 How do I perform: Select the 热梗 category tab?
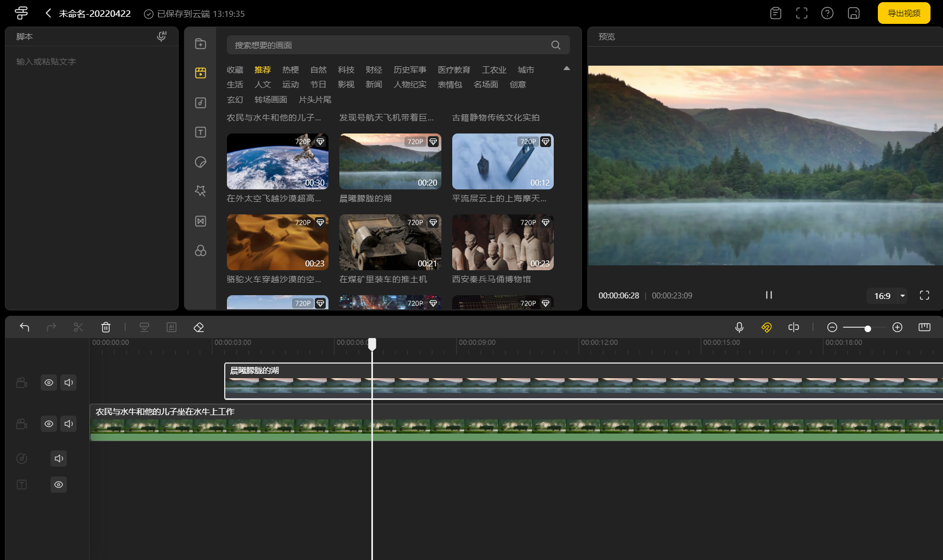coord(290,69)
